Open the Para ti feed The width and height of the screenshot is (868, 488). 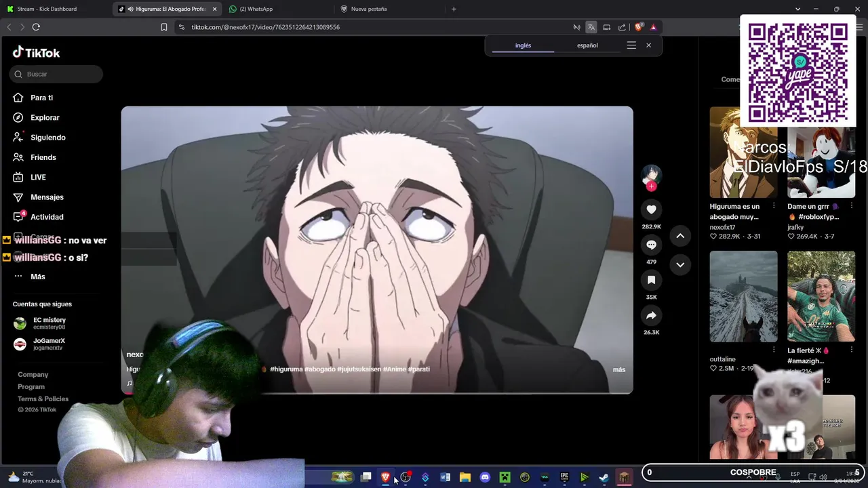41,98
